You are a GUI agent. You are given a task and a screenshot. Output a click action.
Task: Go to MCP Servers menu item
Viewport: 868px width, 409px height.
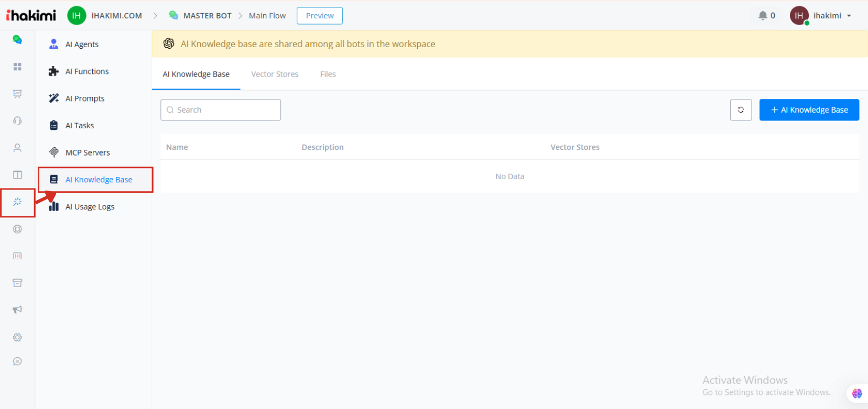[x=88, y=153]
